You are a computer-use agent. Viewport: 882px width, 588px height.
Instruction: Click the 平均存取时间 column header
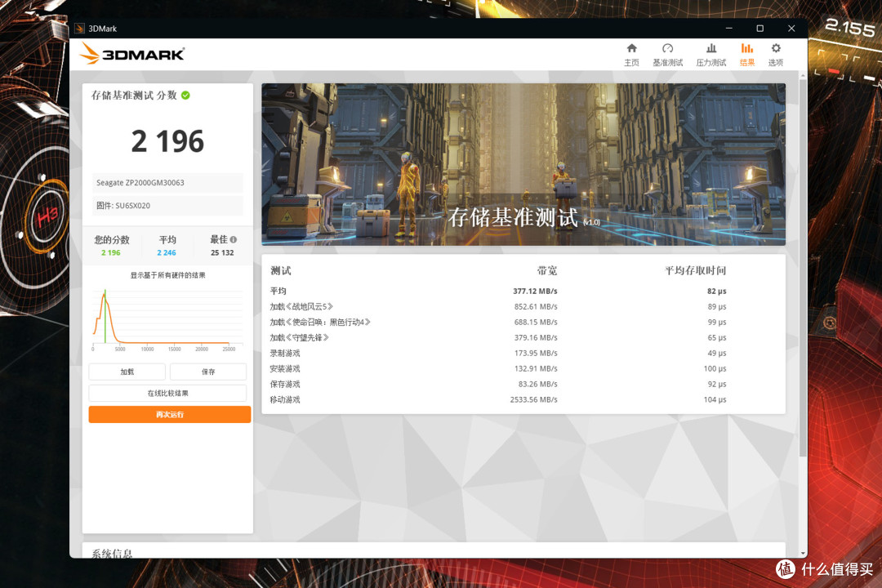[x=695, y=270]
